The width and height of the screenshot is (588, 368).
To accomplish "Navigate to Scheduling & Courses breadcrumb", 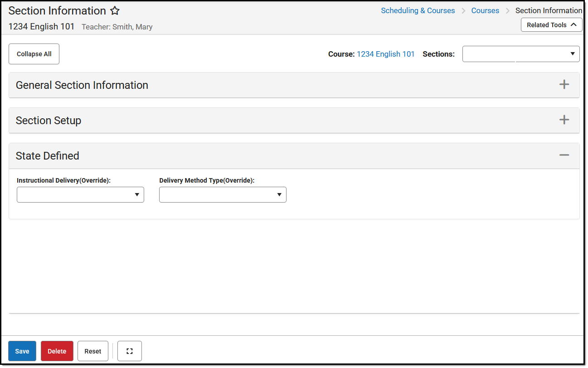I will (418, 10).
